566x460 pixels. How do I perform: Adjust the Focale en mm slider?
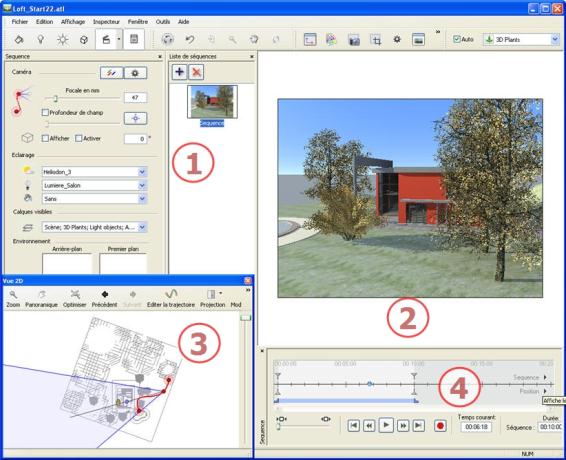point(55,98)
